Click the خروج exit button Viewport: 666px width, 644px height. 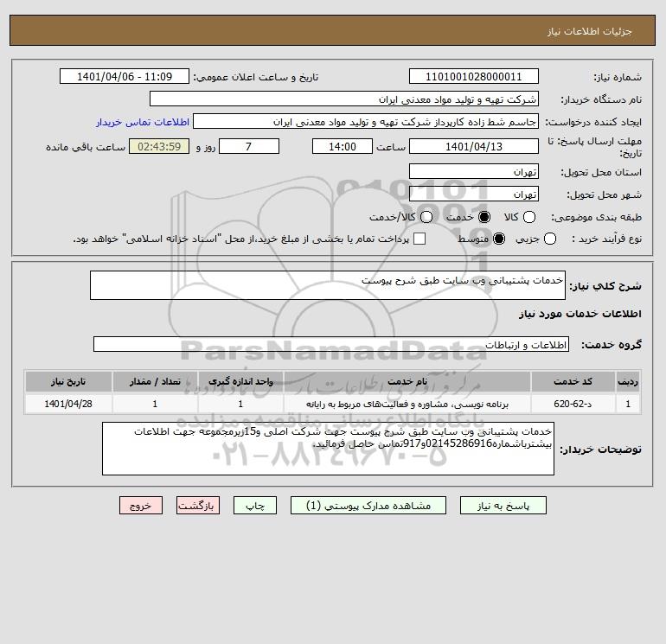(141, 506)
